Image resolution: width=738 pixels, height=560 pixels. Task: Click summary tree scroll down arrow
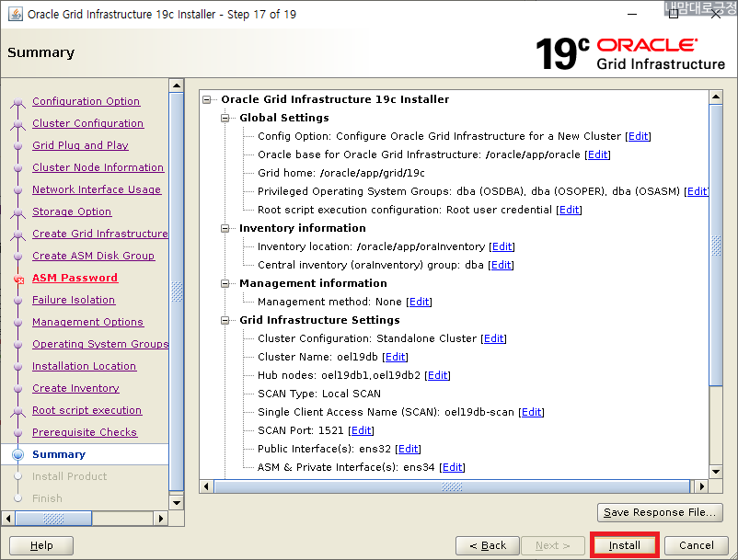715,472
